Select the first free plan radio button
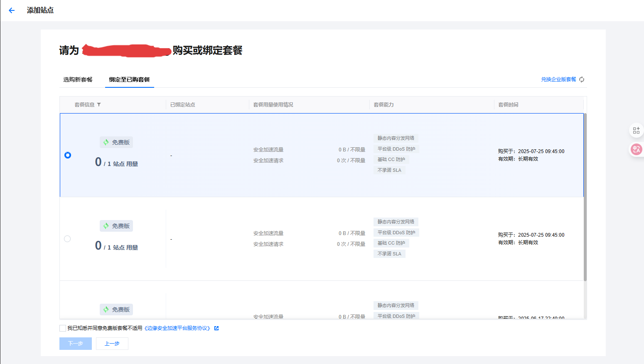Image resolution: width=644 pixels, height=364 pixels. point(68,155)
